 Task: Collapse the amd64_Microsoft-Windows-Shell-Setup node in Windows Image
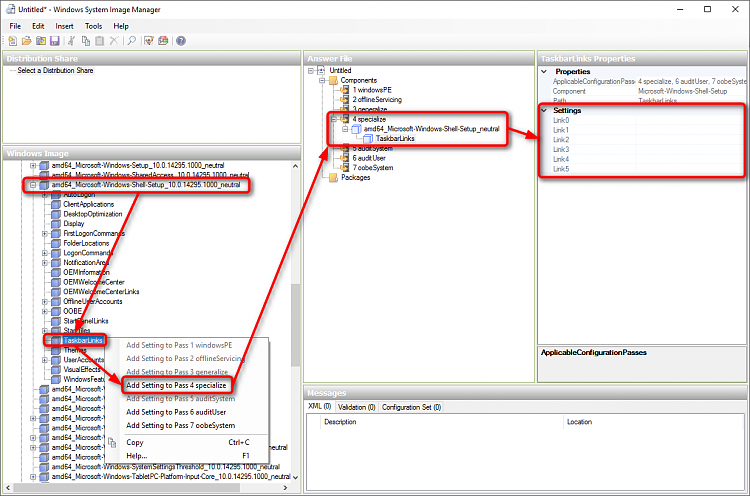[x=33, y=185]
